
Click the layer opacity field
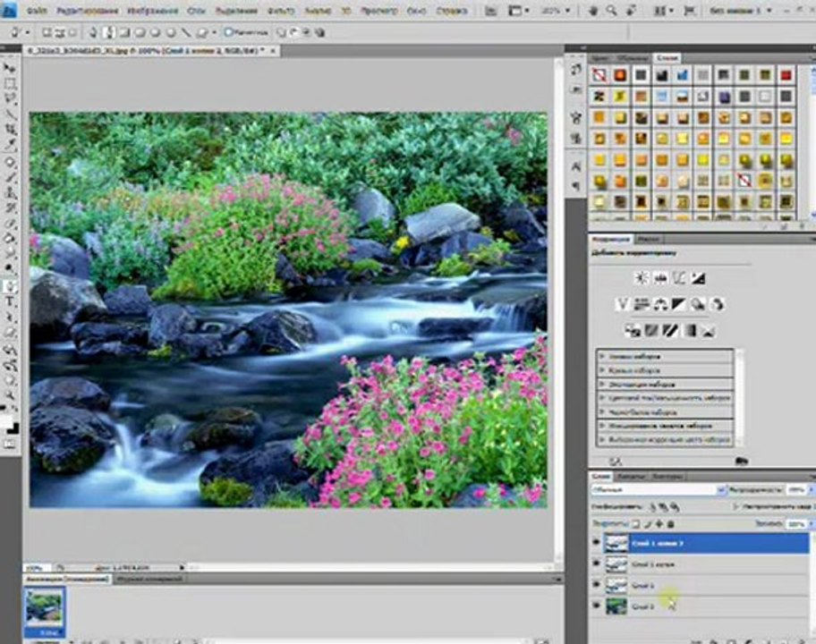[x=795, y=489]
